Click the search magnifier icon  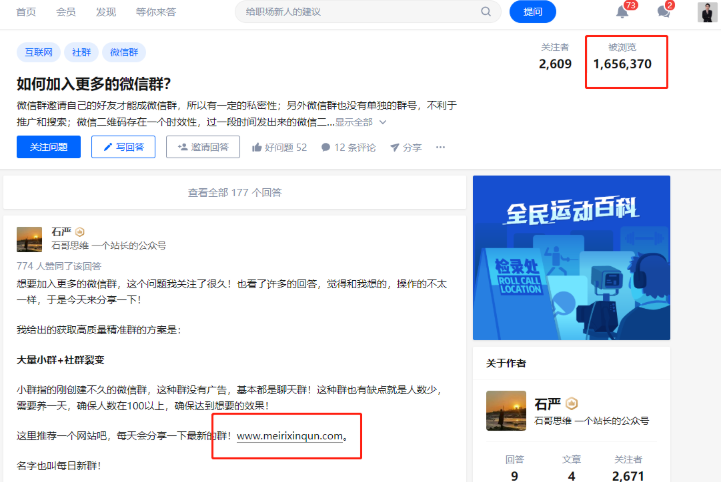[x=486, y=12]
